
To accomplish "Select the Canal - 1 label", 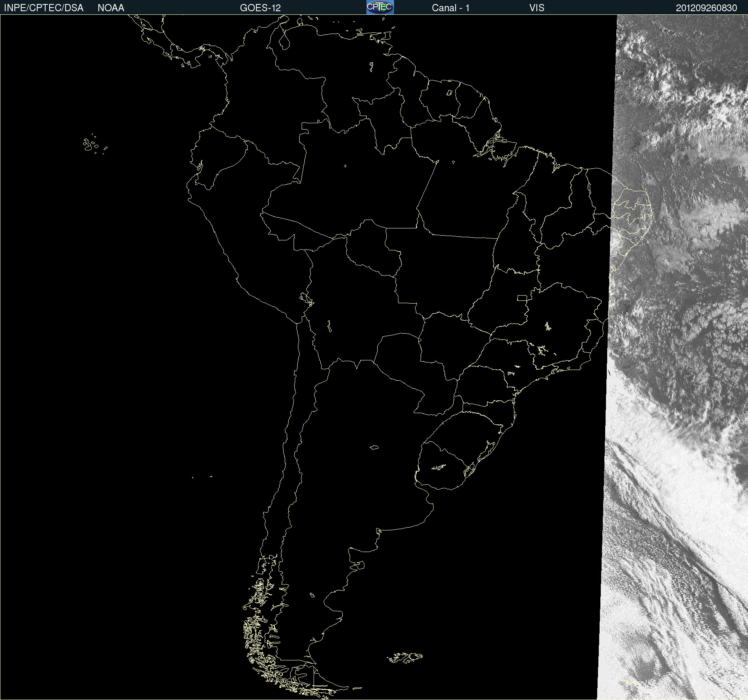I will pos(451,8).
